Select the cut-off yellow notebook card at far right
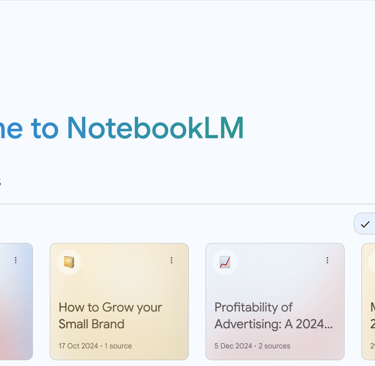This screenshot has height=366, width=375. pos(368,302)
